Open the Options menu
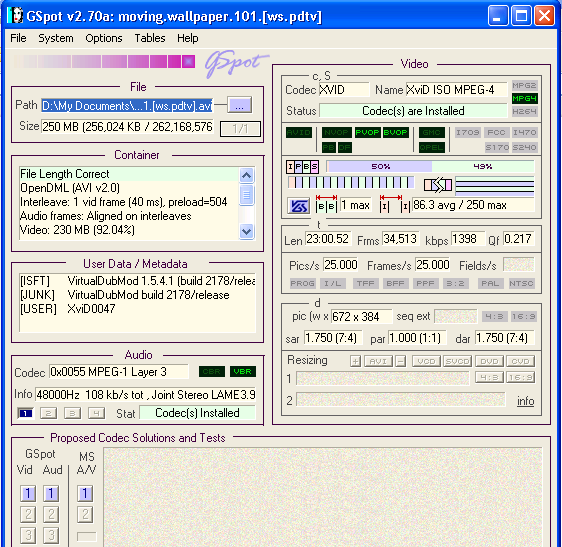The height and width of the screenshot is (547, 562). pos(104,38)
